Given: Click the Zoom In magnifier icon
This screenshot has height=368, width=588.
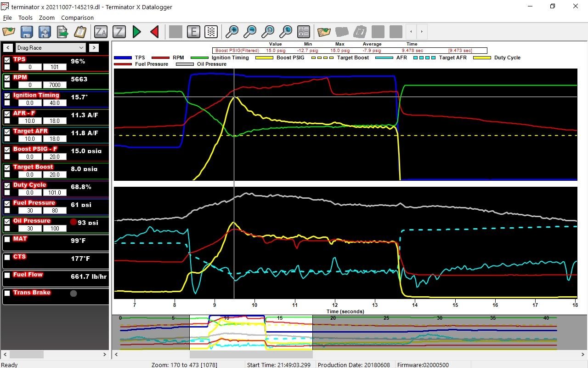Looking at the screenshot, I should pos(232,31).
